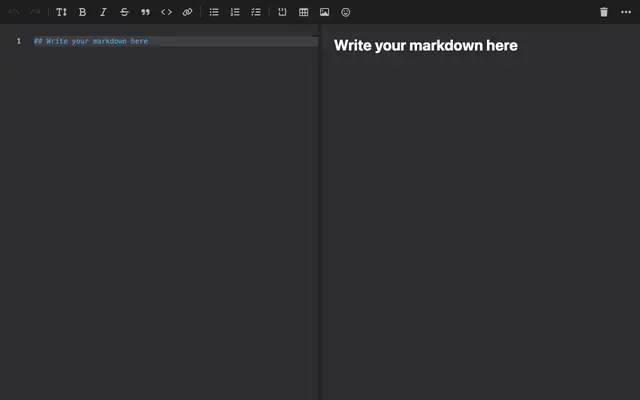Click the markdown text on line 1

click(91, 41)
